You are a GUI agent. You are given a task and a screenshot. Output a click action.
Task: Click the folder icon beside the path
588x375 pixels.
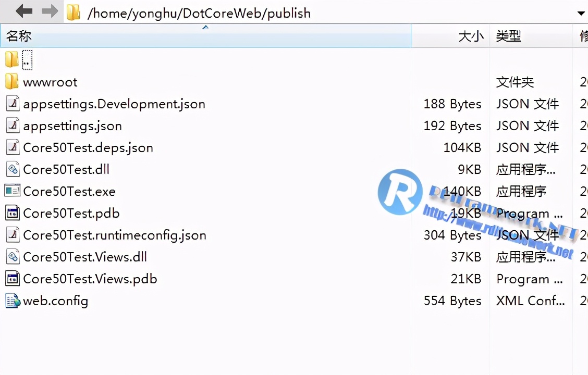point(73,12)
